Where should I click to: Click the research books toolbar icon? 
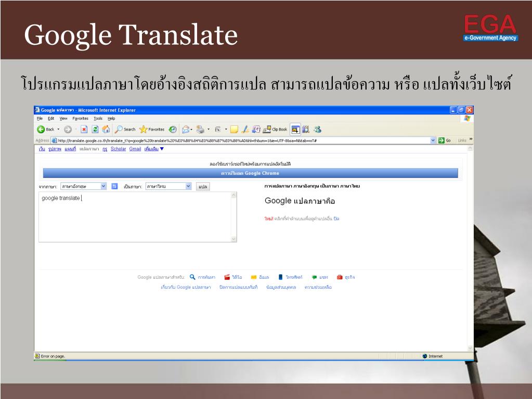[306, 129]
